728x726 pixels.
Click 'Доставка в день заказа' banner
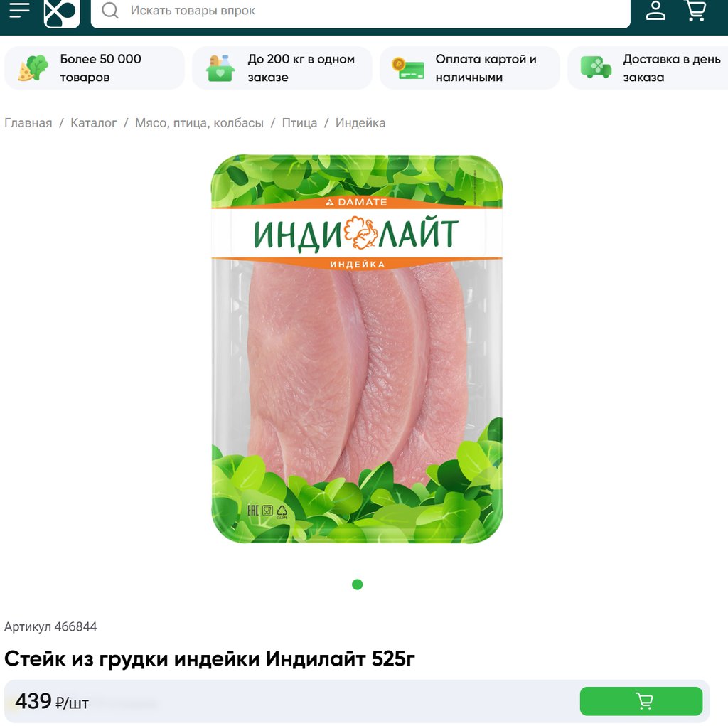648,68
